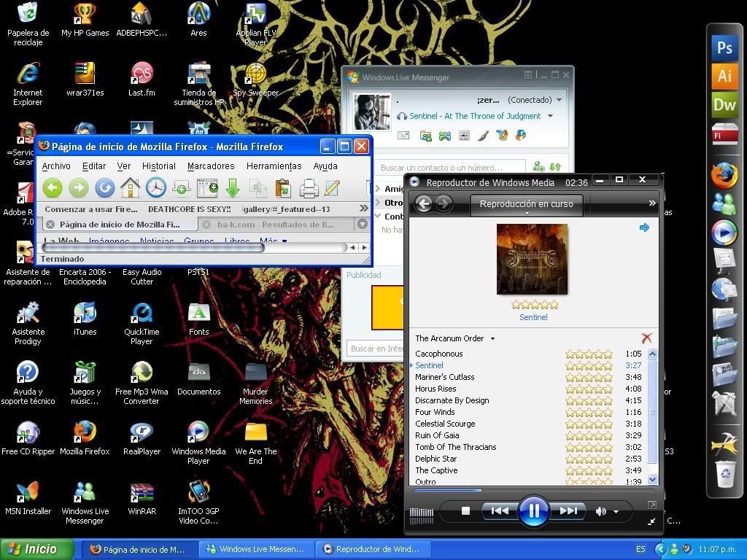Open the Firefox home page icon
Image resolution: width=747 pixels, height=560 pixels.
(x=130, y=188)
